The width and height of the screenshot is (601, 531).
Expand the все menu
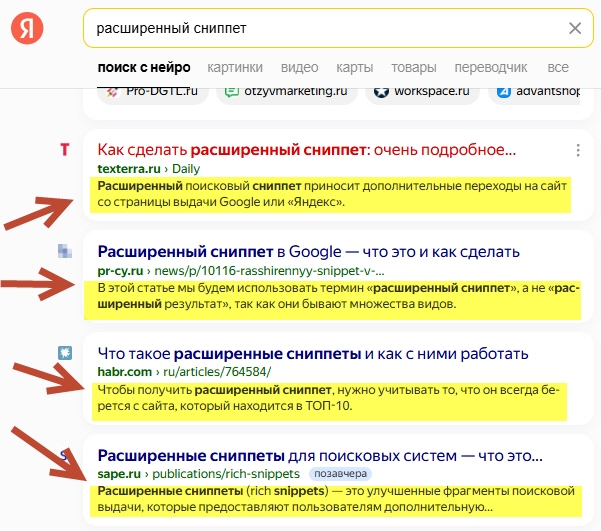coord(558,67)
